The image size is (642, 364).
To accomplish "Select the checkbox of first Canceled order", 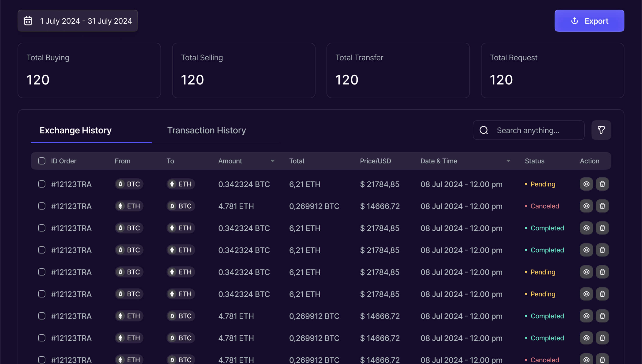I will coord(42,206).
